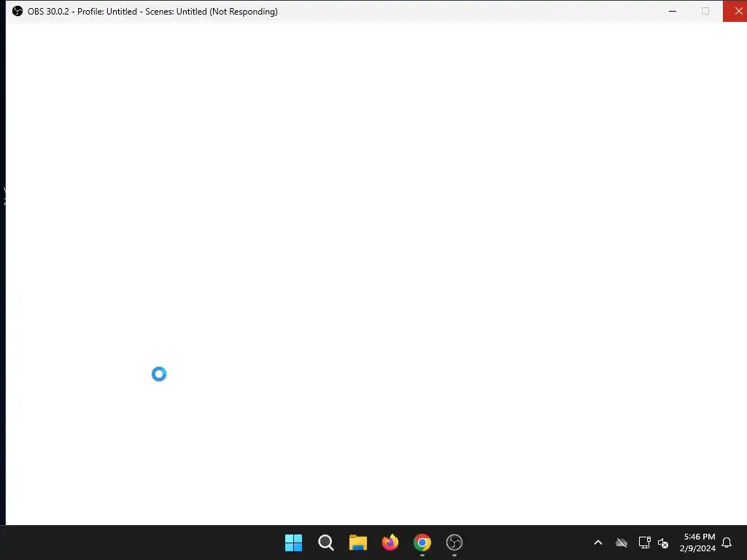This screenshot has height=560, width=747.
Task: Open the Windows Start menu
Action: coord(293,542)
